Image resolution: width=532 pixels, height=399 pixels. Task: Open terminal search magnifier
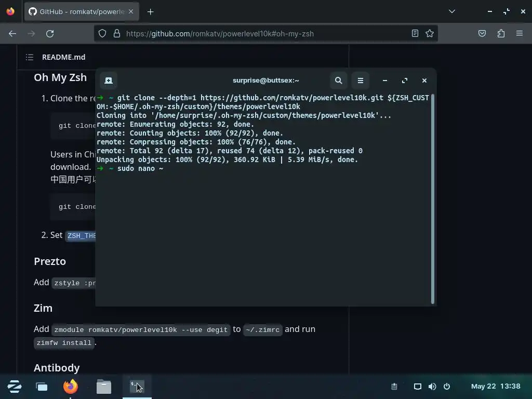coord(338,81)
